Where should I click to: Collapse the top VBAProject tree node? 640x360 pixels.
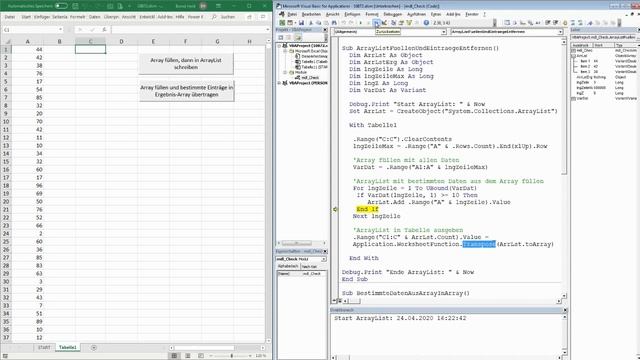[x=280, y=46]
